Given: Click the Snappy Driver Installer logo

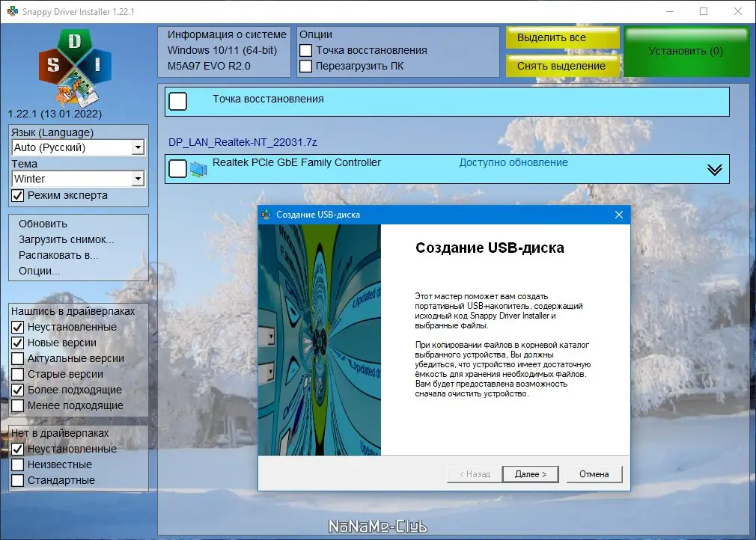Looking at the screenshot, I should (73, 67).
